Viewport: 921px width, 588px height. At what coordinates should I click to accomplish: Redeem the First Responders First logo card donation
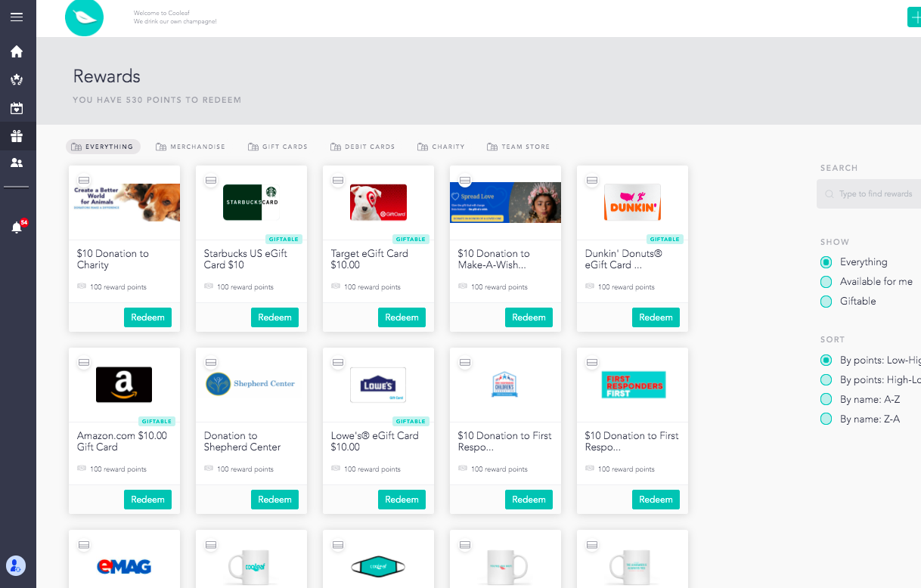click(656, 500)
